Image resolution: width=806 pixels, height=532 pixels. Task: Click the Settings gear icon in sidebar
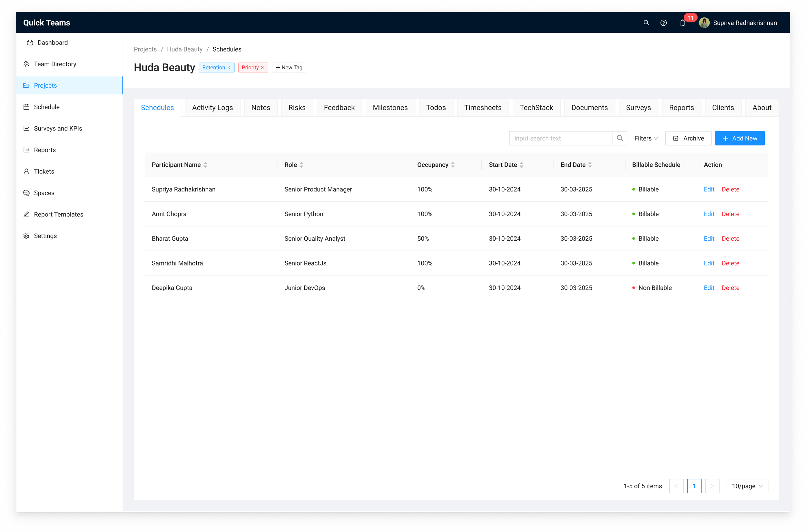(26, 236)
